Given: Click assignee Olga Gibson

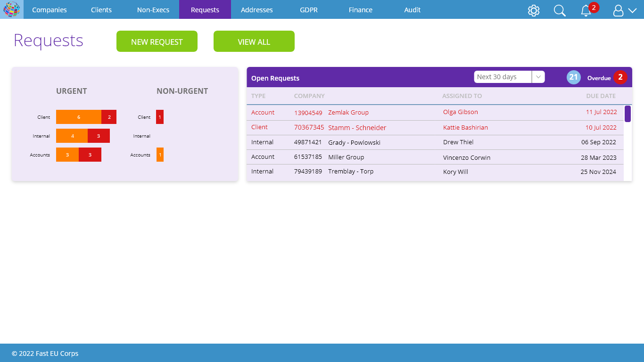Looking at the screenshot, I should coord(461,112).
